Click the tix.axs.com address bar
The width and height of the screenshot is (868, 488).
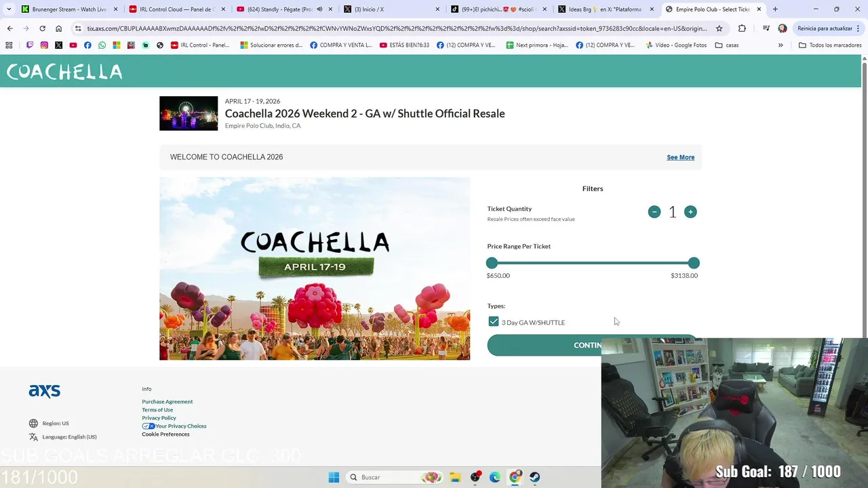click(x=397, y=28)
